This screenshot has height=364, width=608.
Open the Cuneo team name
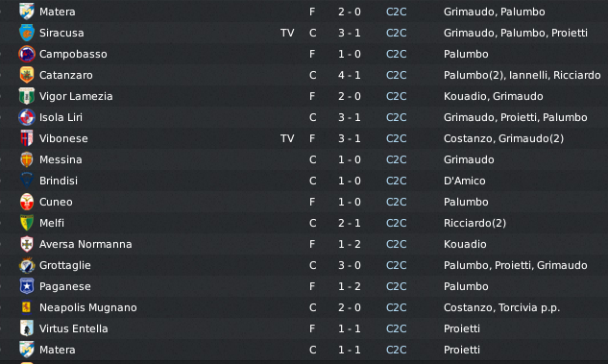pyautogui.click(x=56, y=202)
